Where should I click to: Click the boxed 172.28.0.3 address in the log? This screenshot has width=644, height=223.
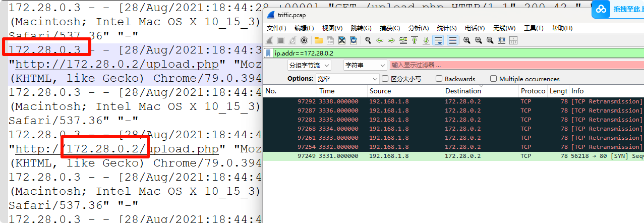[45, 50]
